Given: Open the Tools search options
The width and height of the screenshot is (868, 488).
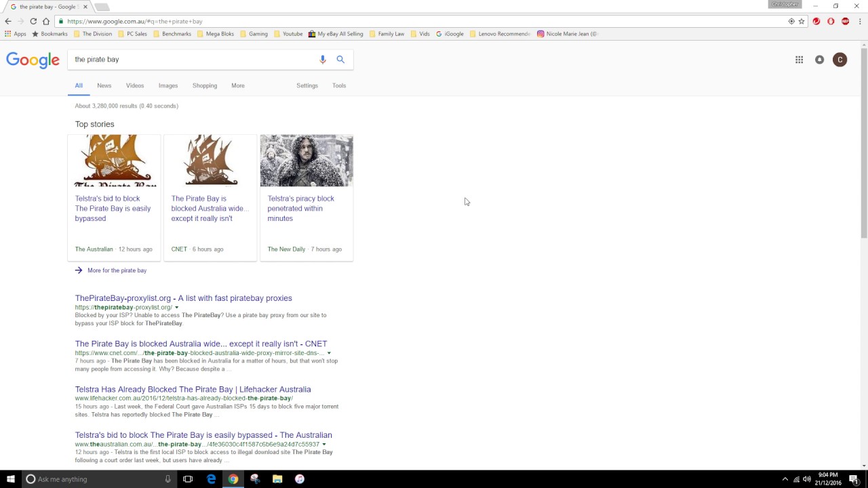Looking at the screenshot, I should coord(339,86).
